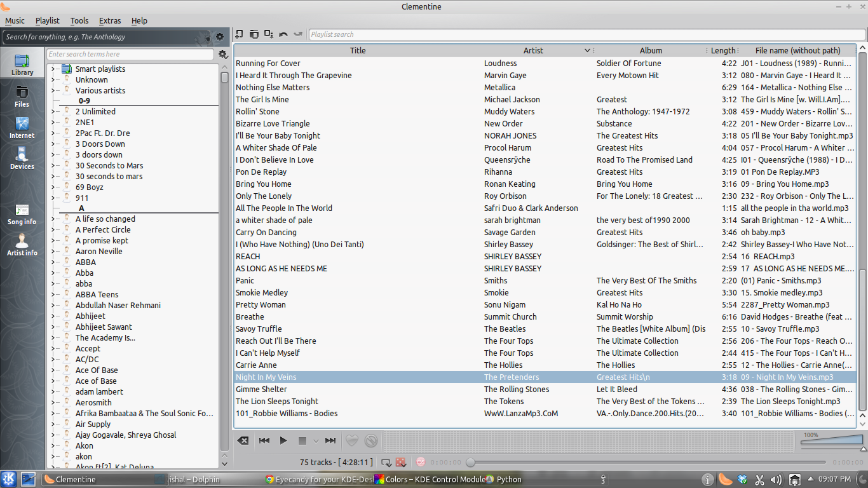Viewport: 868px width, 488px height.
Task: Open the Internet sidebar tab
Action: 22,128
